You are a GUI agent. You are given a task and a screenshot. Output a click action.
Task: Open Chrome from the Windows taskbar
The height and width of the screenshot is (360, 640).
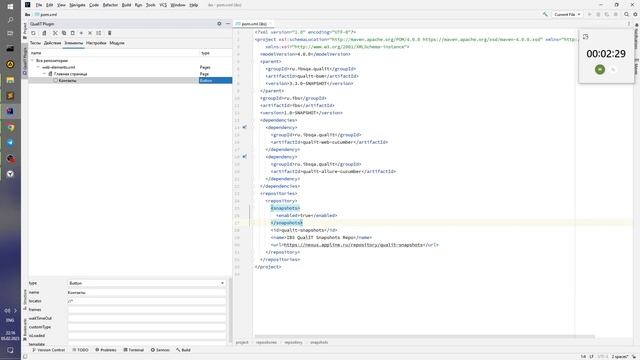coord(10,127)
